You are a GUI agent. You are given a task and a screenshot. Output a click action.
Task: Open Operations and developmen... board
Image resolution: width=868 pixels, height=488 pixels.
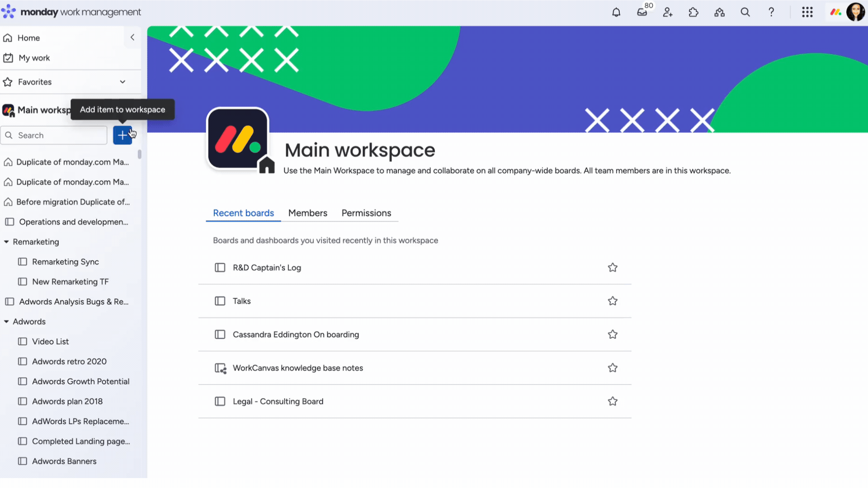point(67,222)
